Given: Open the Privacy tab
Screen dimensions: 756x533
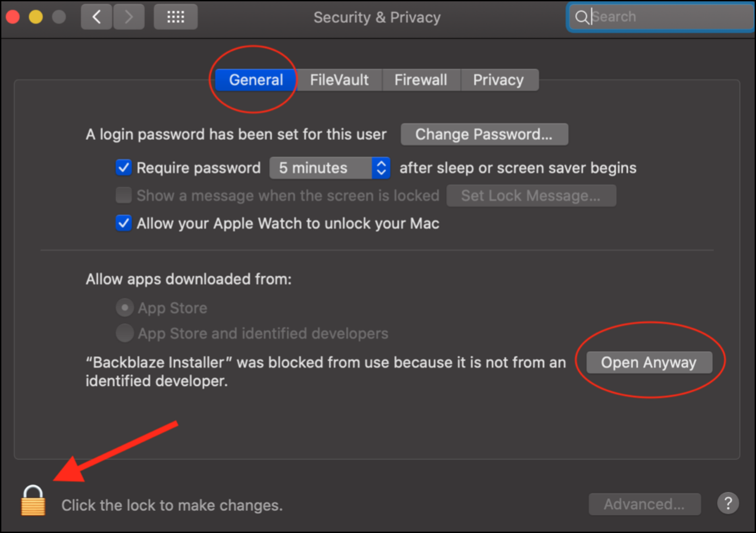Looking at the screenshot, I should [x=499, y=80].
